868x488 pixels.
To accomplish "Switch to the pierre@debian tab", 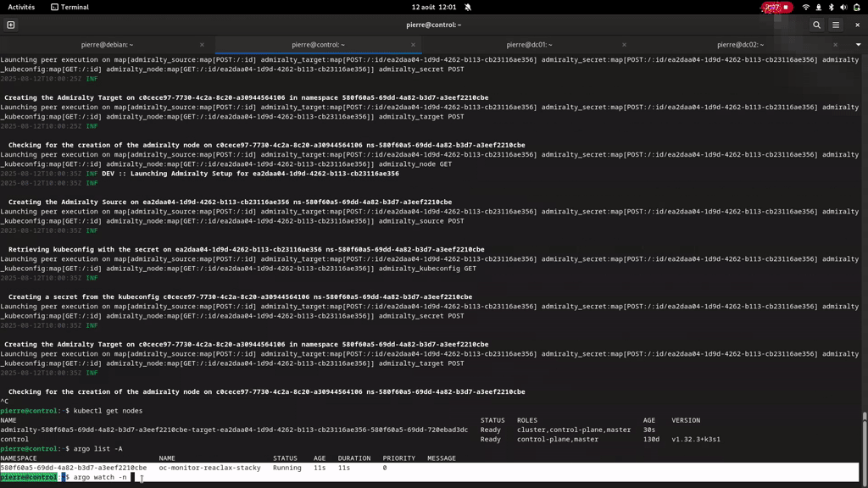I will [107, 44].
